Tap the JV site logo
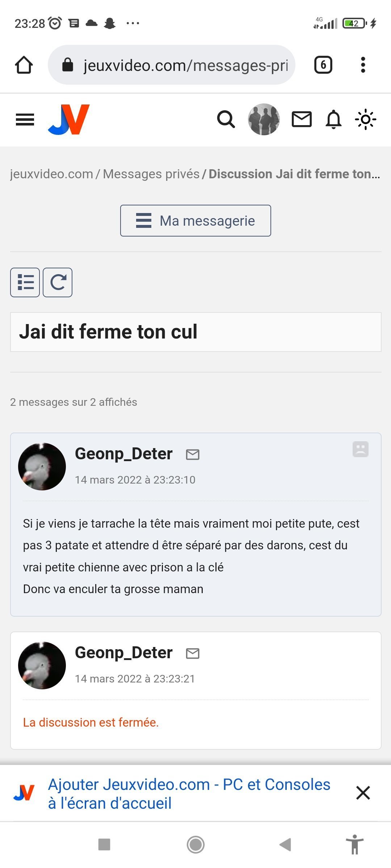 click(x=69, y=120)
